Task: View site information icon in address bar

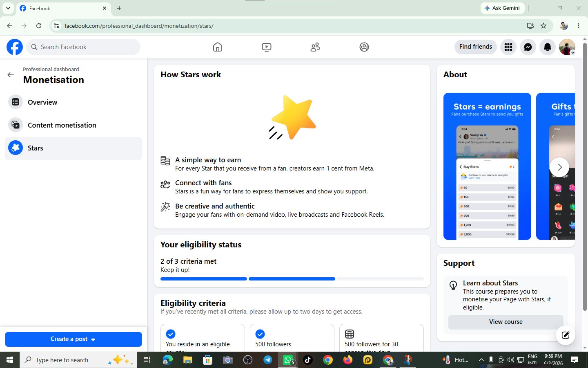Action: pos(56,26)
